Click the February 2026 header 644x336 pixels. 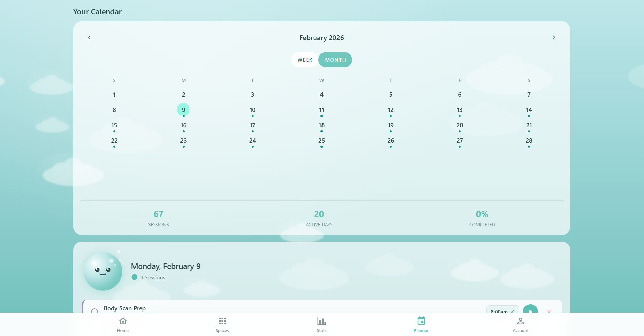point(321,38)
